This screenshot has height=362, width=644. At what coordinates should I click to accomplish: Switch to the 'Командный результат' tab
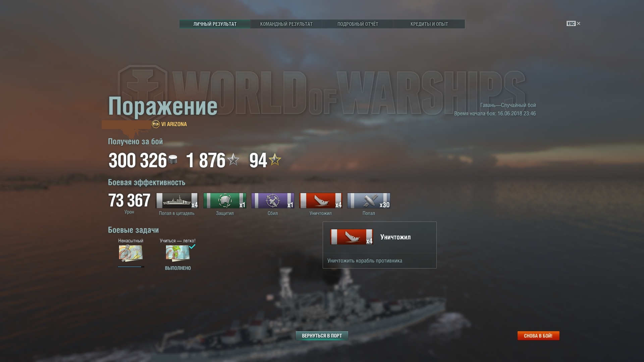click(286, 24)
